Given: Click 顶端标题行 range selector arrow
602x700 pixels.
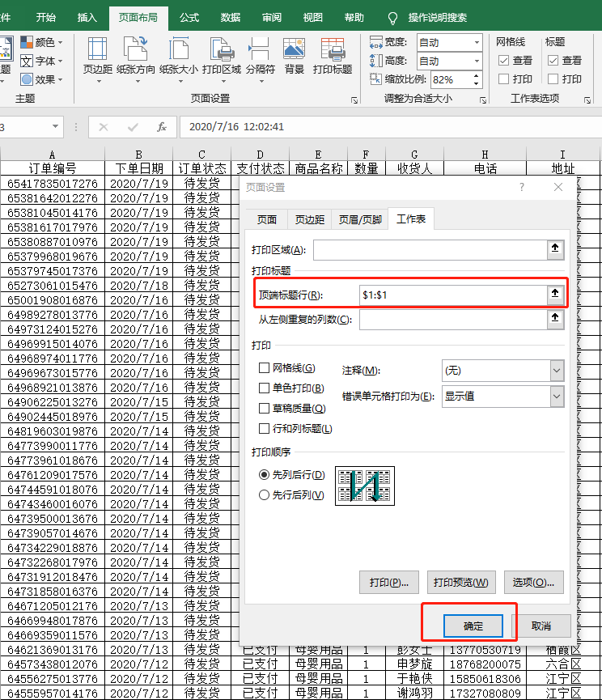Looking at the screenshot, I should coord(555,295).
